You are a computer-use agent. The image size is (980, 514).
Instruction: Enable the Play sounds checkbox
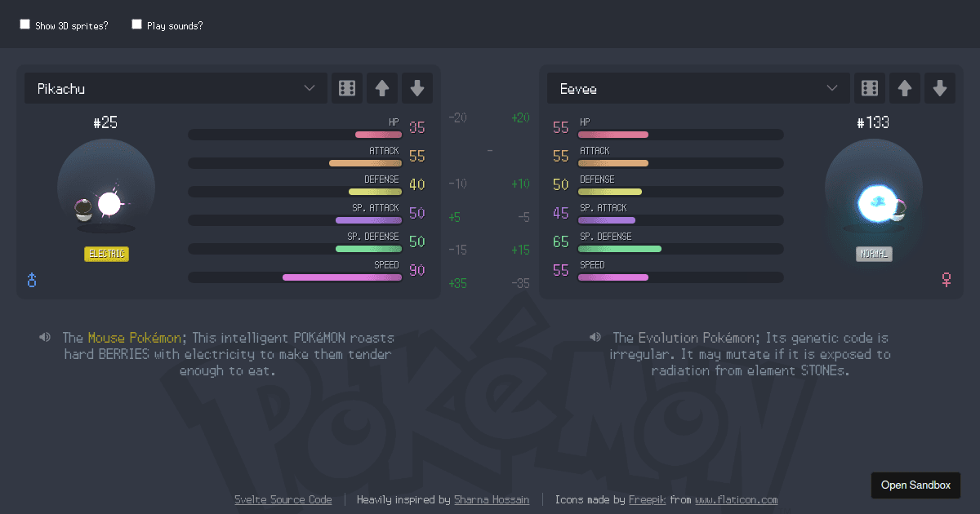(136, 24)
